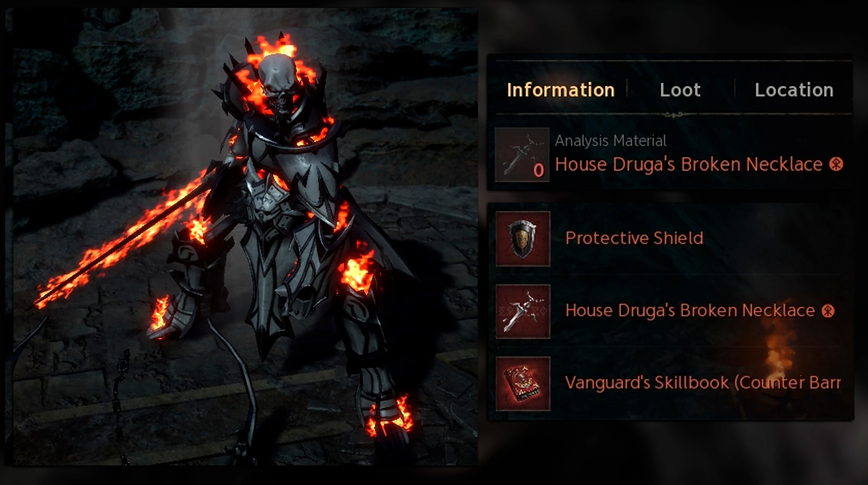Screen dimensions: 868x485
Task: Click the Protective Shield icon
Action: 523,238
